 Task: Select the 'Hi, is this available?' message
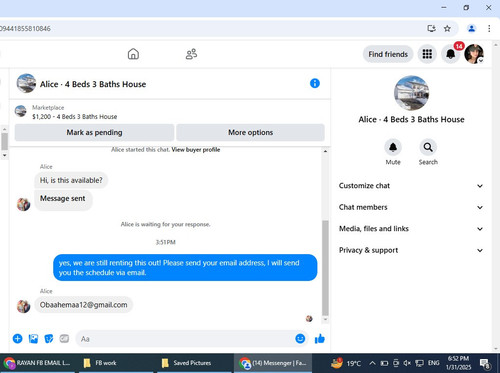pos(71,180)
